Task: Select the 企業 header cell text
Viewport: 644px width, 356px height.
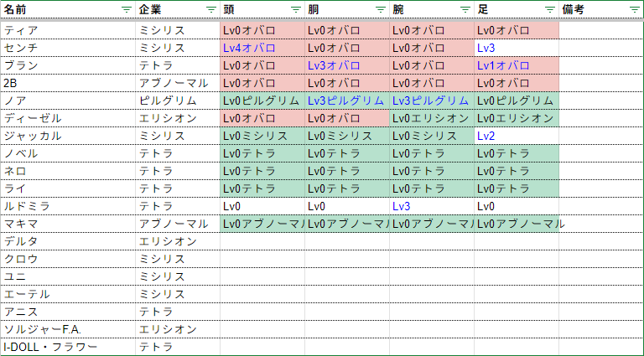Action: (x=150, y=10)
